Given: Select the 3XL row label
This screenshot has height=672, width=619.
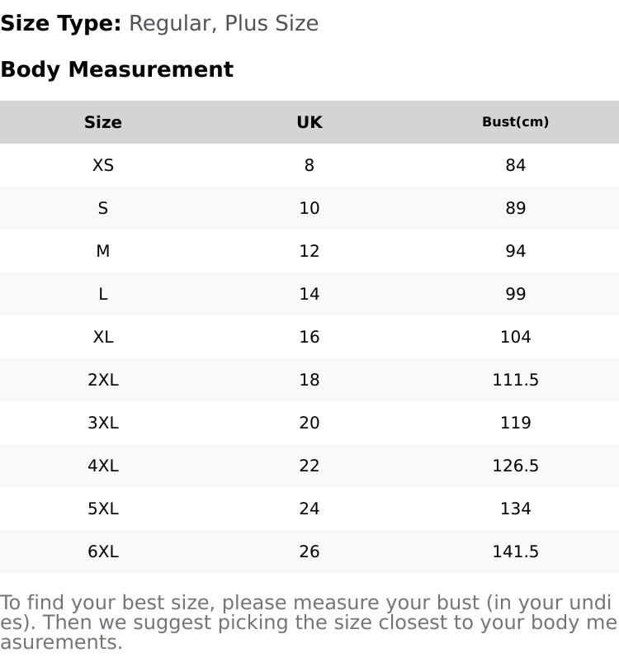Looking at the screenshot, I should 103,423.
